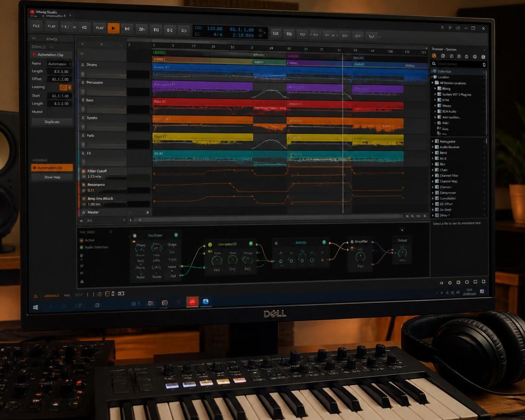Toggle the Muted checkbox
Screen dimensions: 525x420
tap(50, 112)
